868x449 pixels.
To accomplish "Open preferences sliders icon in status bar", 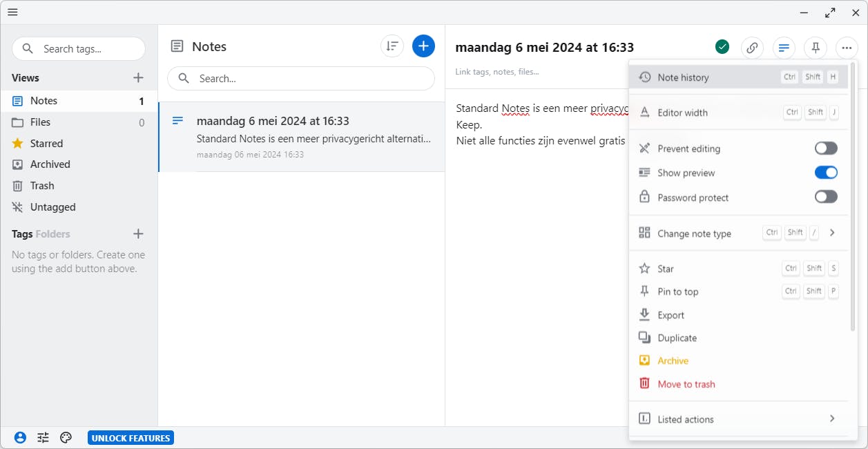I will (x=43, y=437).
